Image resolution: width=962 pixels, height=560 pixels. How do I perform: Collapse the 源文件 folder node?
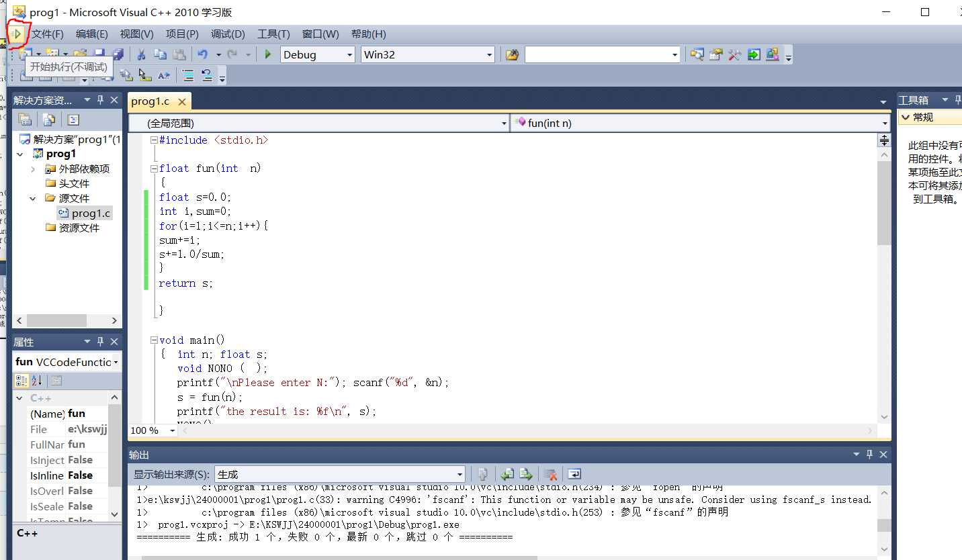[33, 199]
